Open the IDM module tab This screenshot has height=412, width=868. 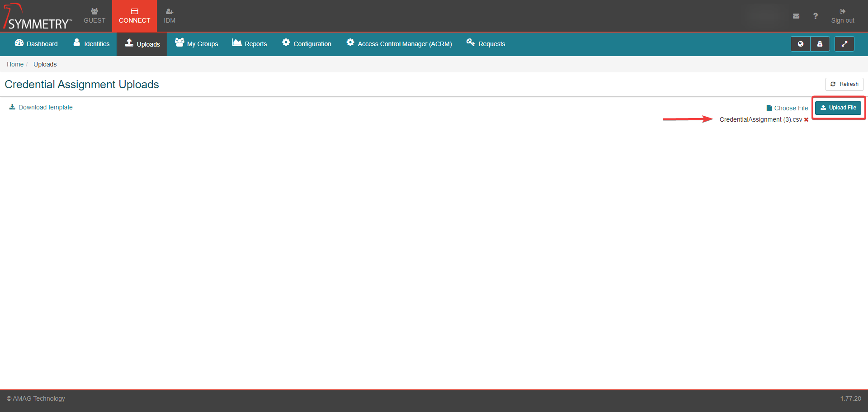(x=170, y=16)
